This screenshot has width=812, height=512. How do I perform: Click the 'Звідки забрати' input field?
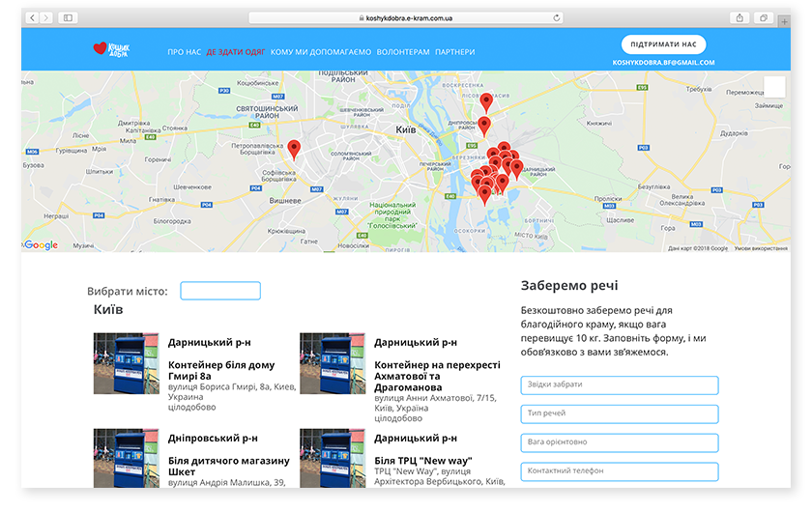pos(619,384)
